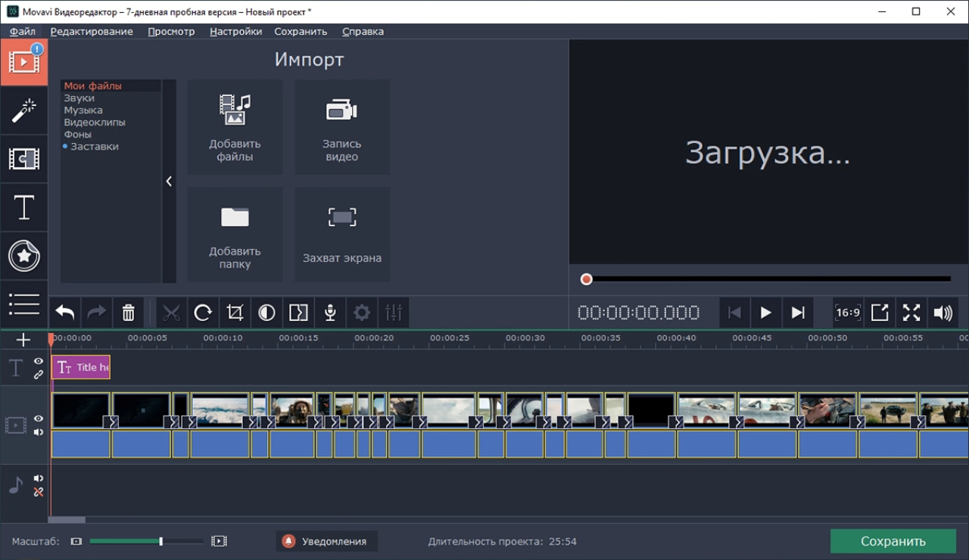Open Clip properties gear icon
The width and height of the screenshot is (969, 560).
[362, 313]
